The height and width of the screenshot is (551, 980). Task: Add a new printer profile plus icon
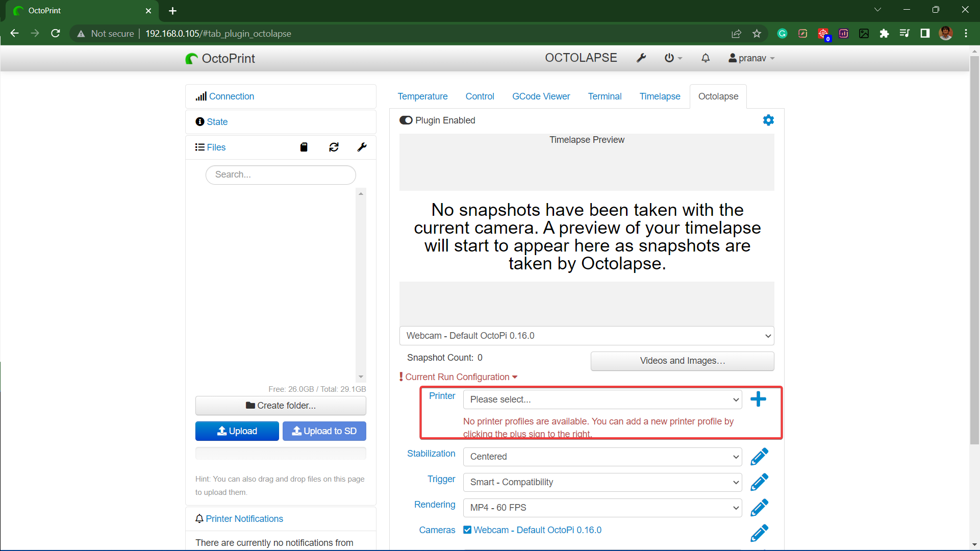click(x=758, y=399)
